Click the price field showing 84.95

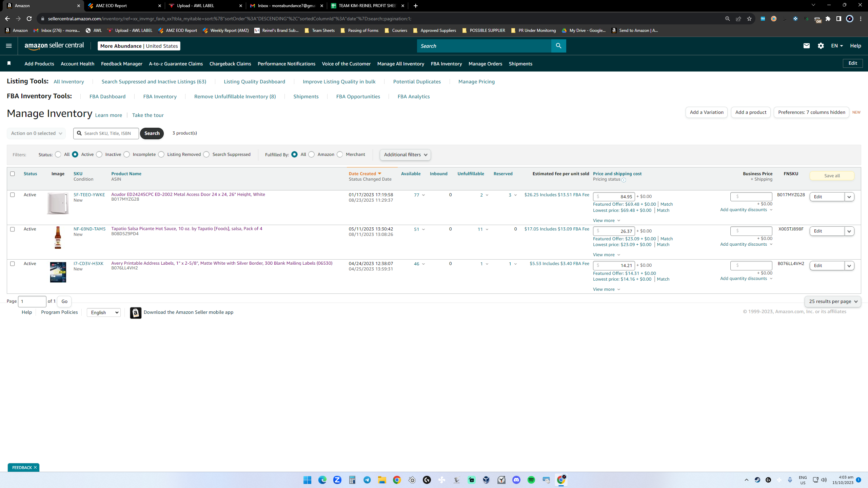614,197
